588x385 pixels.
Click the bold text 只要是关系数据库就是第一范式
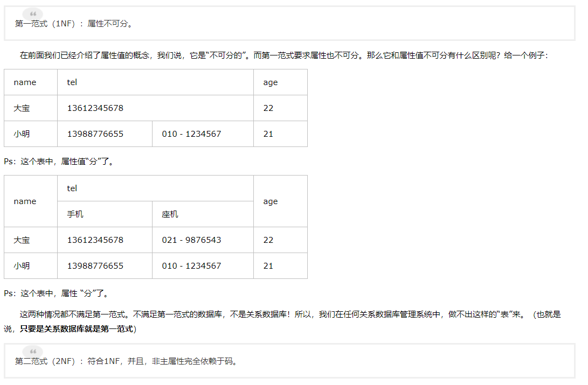pos(77,329)
